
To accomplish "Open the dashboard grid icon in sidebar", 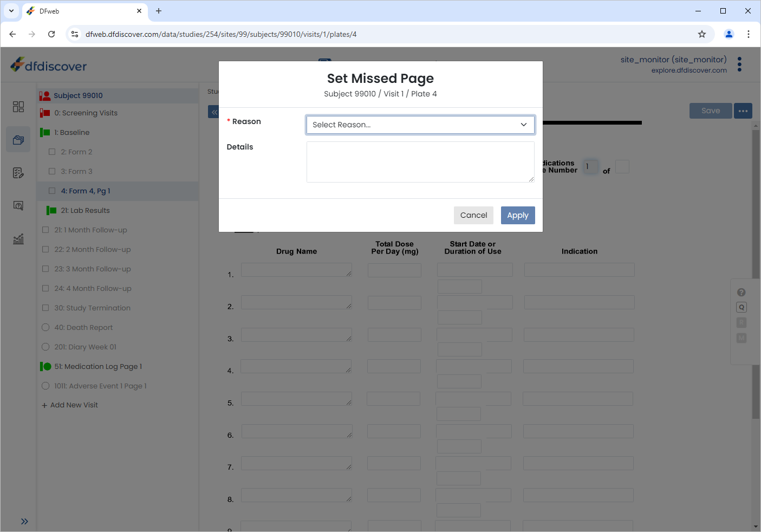I will click(x=18, y=107).
